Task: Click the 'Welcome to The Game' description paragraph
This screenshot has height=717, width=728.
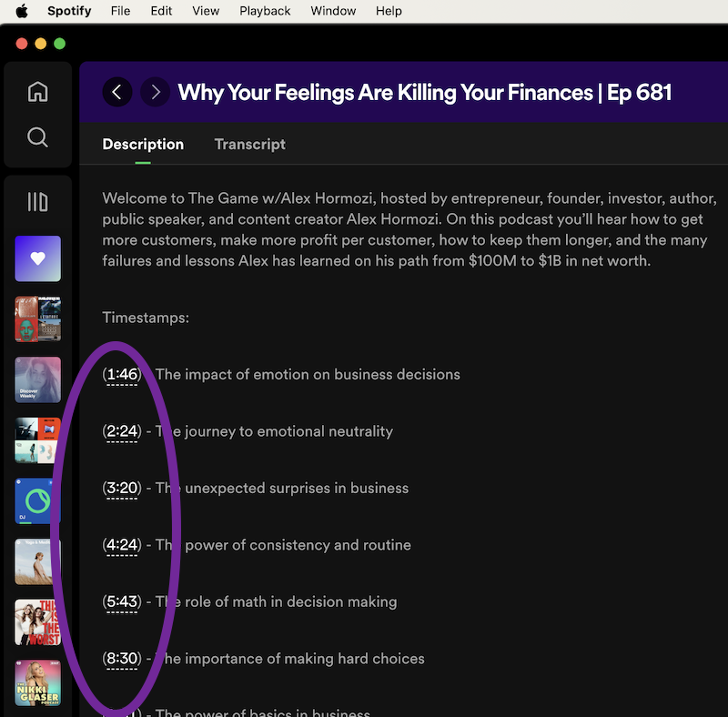Action: coord(409,229)
